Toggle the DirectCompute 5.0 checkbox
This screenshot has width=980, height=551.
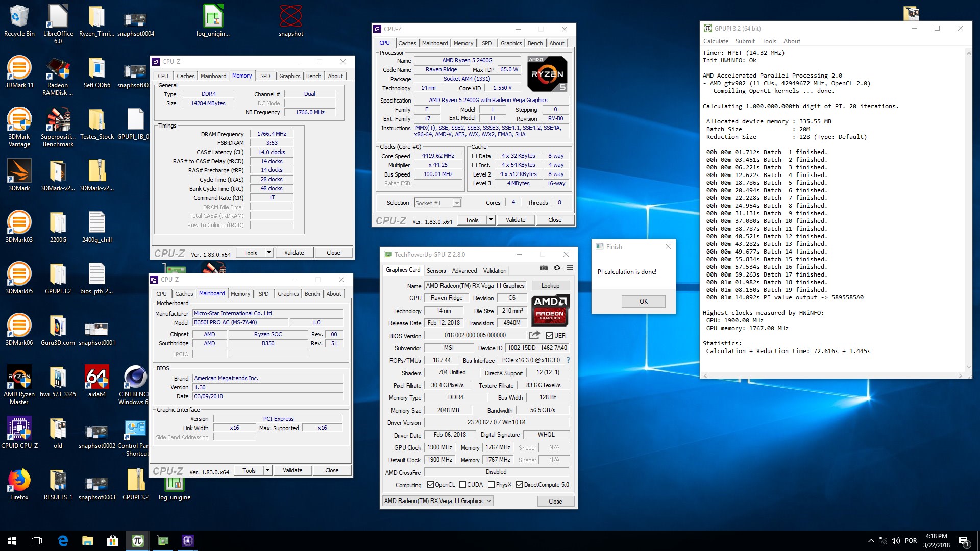pyautogui.click(x=519, y=485)
